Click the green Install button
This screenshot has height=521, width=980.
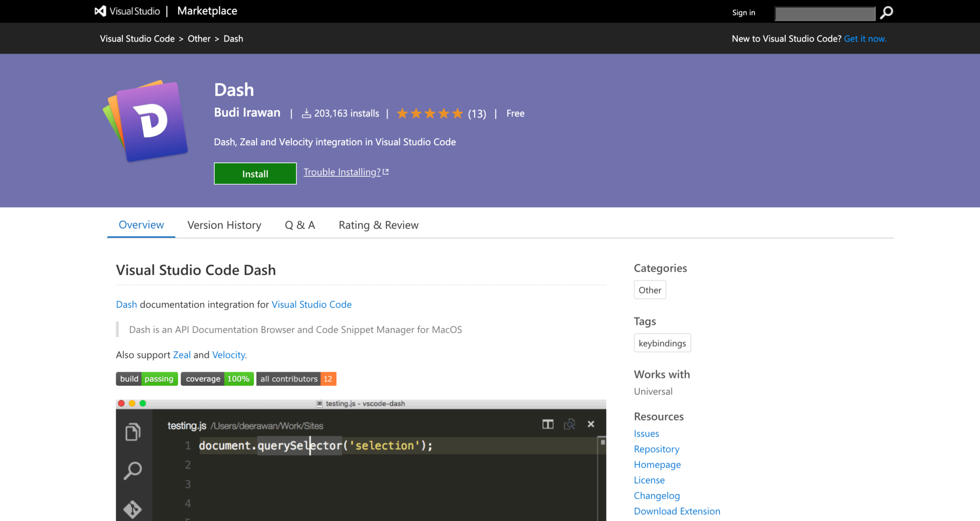[x=255, y=173]
